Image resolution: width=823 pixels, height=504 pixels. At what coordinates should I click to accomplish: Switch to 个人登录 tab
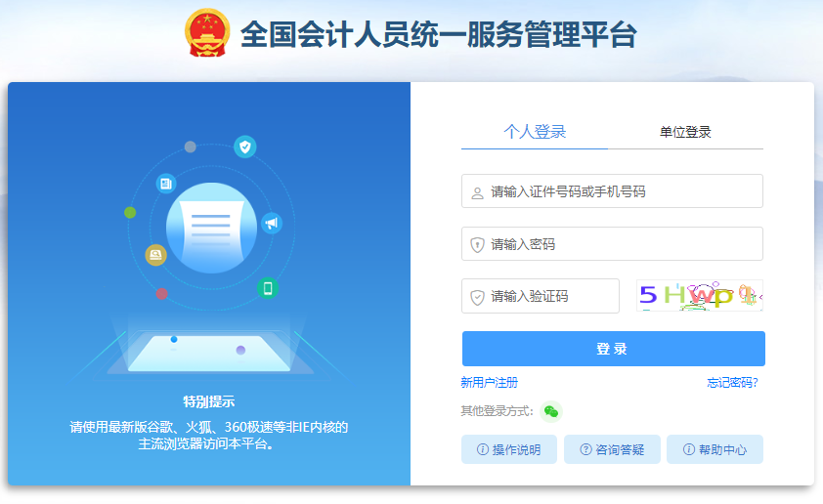pos(535,132)
